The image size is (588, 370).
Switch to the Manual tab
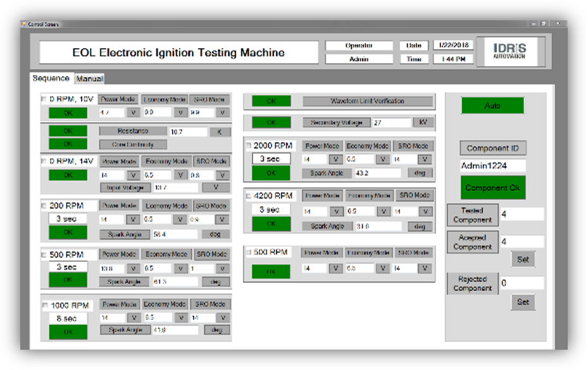[x=90, y=79]
